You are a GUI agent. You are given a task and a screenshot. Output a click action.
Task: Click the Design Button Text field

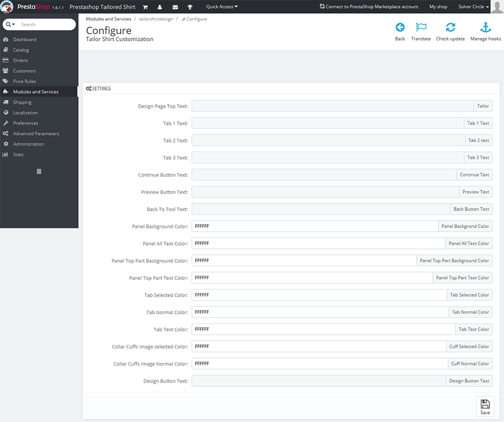pyautogui.click(x=319, y=381)
